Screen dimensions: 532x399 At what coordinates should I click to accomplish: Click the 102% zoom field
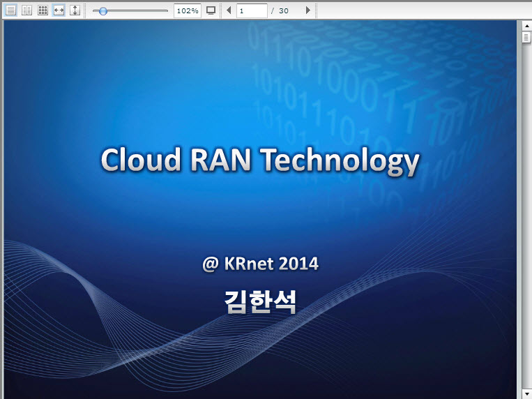[x=188, y=11]
